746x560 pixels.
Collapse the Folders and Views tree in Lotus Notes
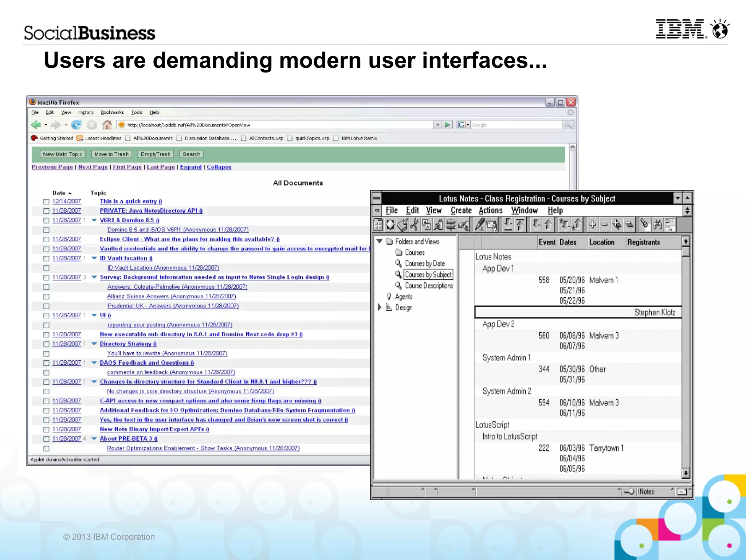pyautogui.click(x=380, y=241)
